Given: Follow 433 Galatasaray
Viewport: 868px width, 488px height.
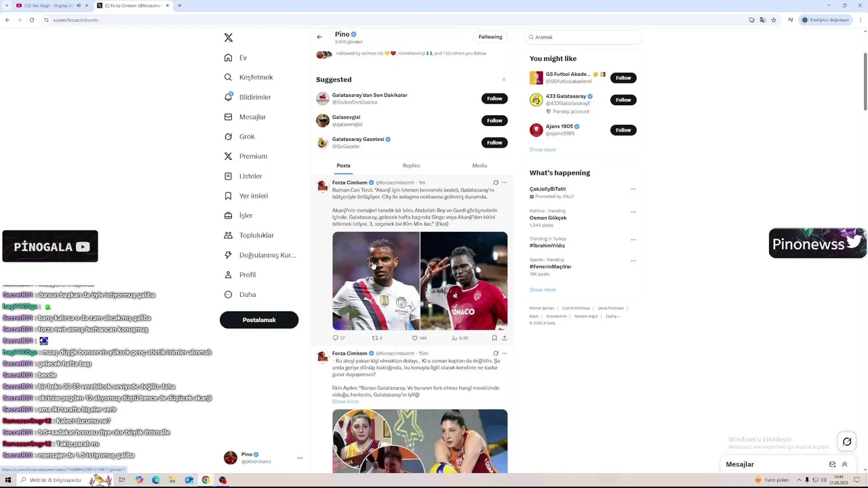Looking at the screenshot, I should point(623,100).
